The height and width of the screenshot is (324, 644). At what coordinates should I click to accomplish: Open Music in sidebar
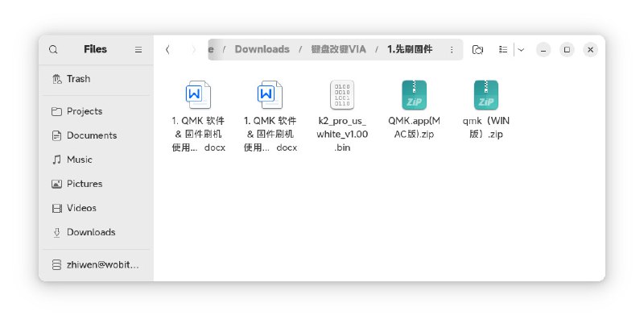(96, 160)
